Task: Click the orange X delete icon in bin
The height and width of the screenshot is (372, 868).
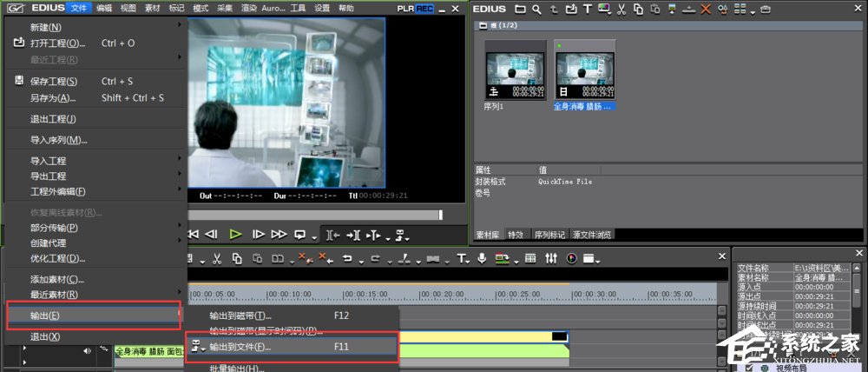Action: [706, 10]
